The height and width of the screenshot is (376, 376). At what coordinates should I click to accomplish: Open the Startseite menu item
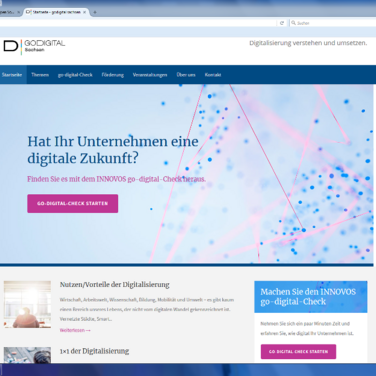point(12,75)
